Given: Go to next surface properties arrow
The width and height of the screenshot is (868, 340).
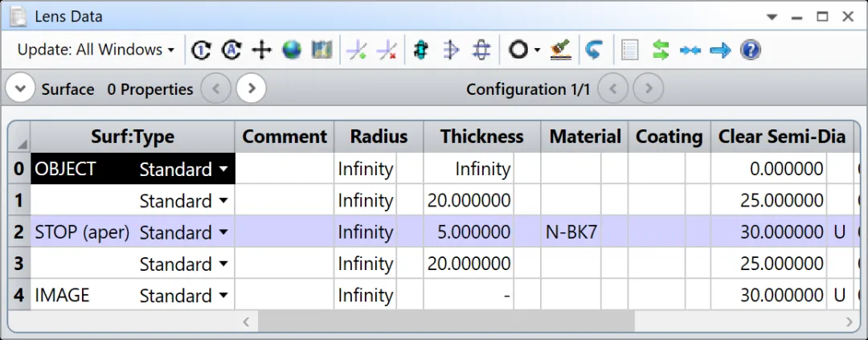Looking at the screenshot, I should click(x=252, y=88).
